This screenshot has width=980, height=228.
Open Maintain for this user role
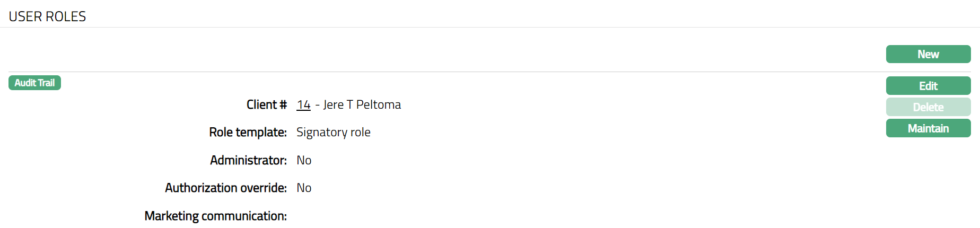(928, 128)
